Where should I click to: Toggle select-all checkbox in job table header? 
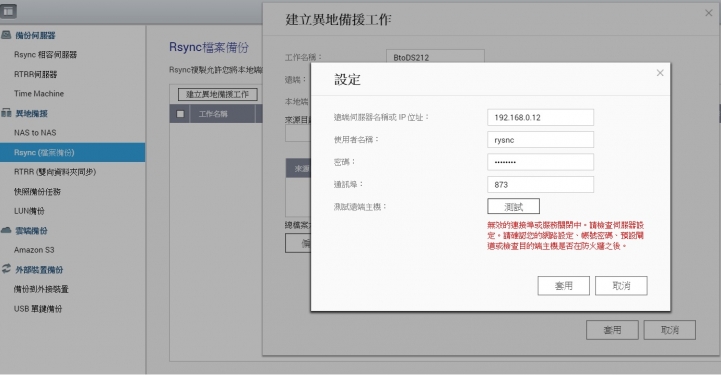tap(180, 114)
